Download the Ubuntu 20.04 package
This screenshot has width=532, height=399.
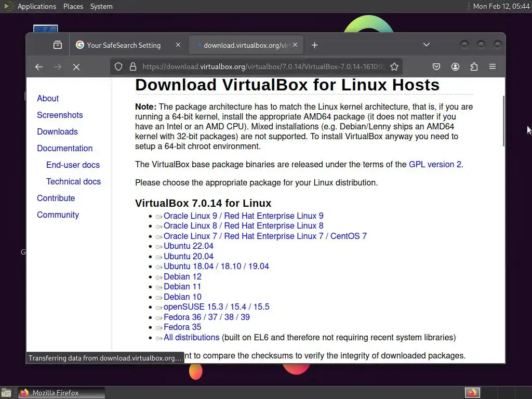point(188,257)
